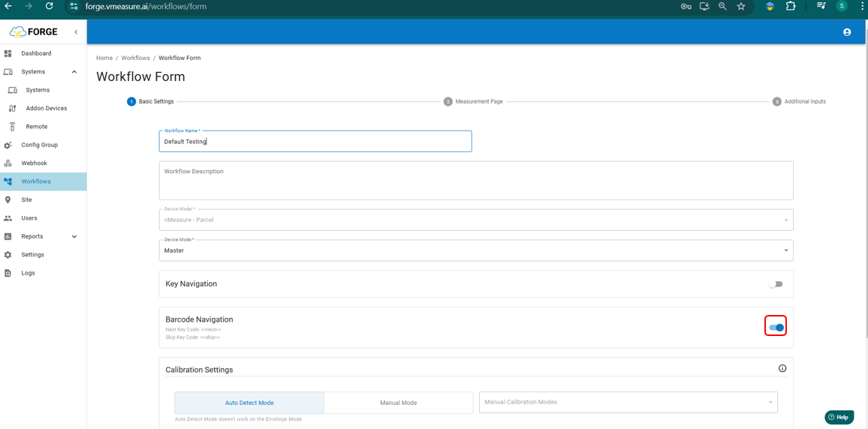Select Auto Detect Mode
The image size is (868, 429).
tap(249, 403)
